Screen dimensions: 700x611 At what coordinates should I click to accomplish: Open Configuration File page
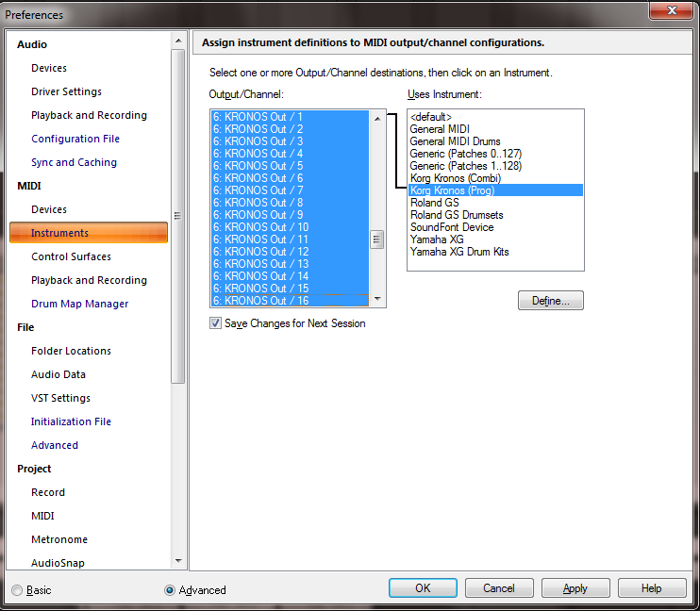click(75, 139)
